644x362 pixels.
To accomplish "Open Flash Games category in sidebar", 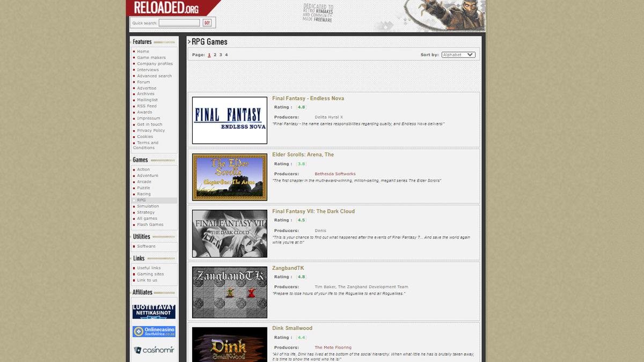I will pyautogui.click(x=150, y=225).
